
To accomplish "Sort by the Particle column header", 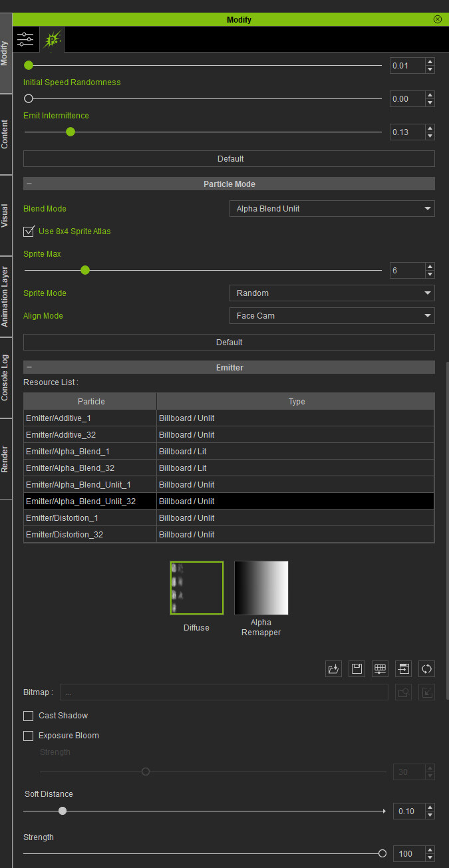I will pyautogui.click(x=90, y=402).
